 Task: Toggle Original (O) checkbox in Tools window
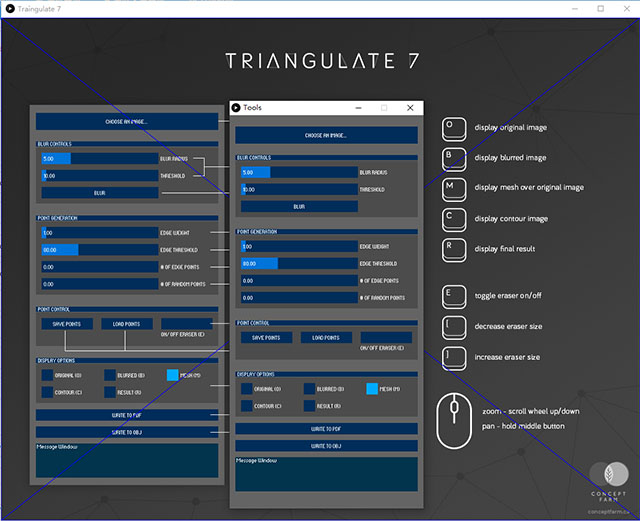(247, 389)
